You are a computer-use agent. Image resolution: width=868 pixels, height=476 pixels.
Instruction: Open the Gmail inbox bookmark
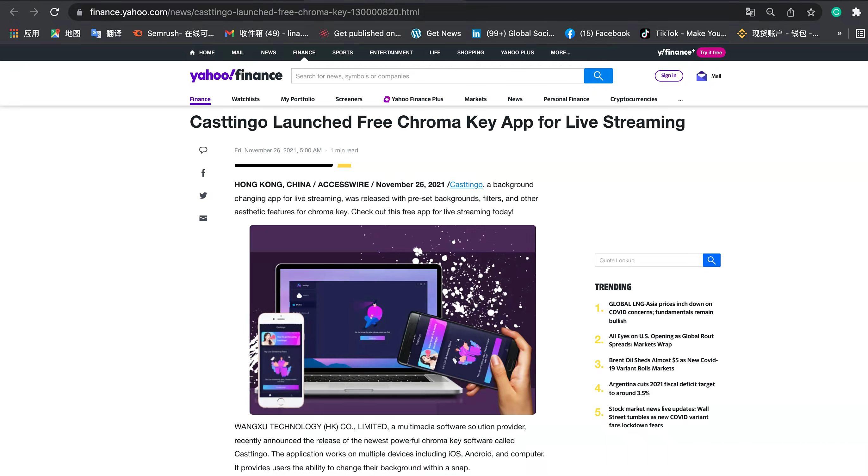pos(267,33)
